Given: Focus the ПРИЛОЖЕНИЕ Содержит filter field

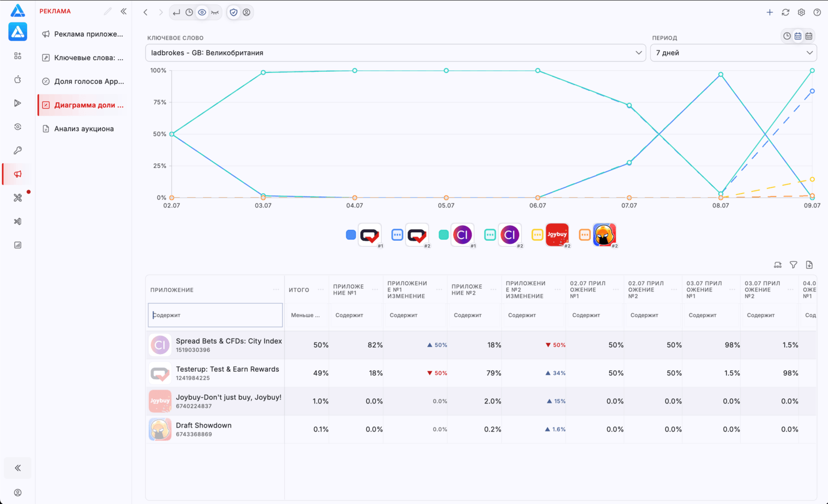Looking at the screenshot, I should tap(215, 315).
